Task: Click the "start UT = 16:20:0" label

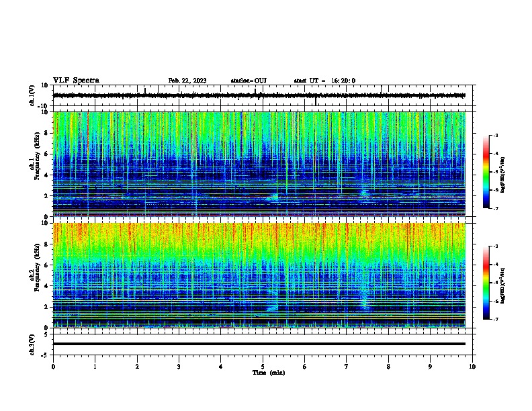Action: [324, 81]
